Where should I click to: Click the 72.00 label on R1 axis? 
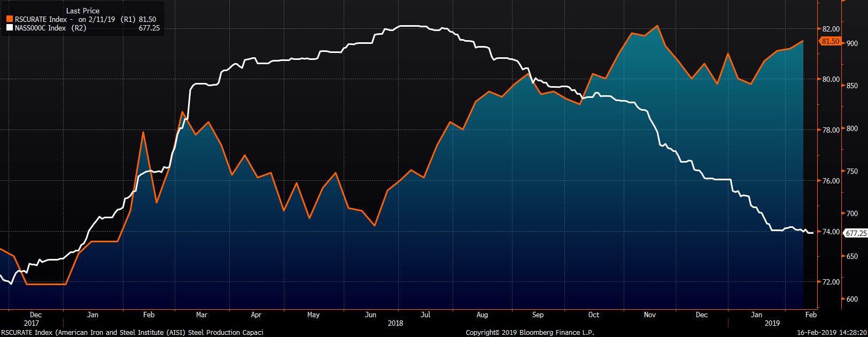[x=831, y=282]
